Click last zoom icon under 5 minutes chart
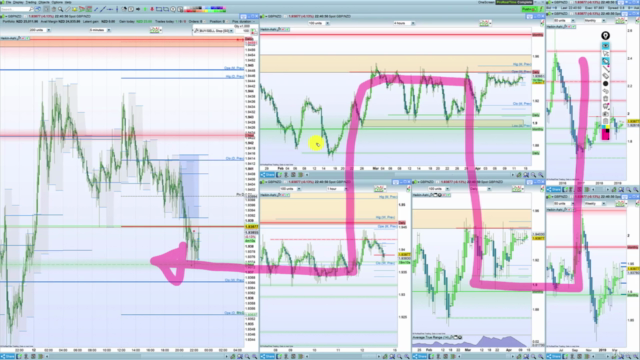 coord(254,357)
